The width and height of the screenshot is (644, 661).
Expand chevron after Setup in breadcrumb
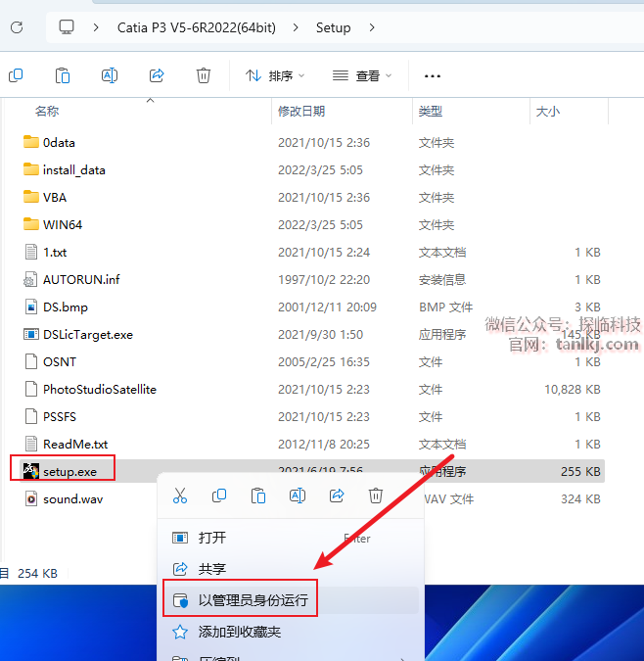tap(371, 27)
